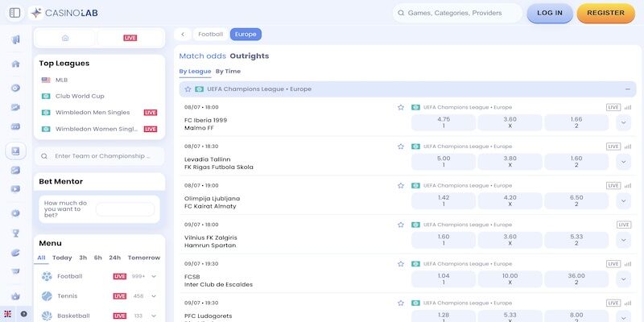Expand more markets for Olimpija Ljubljana match

623,200
